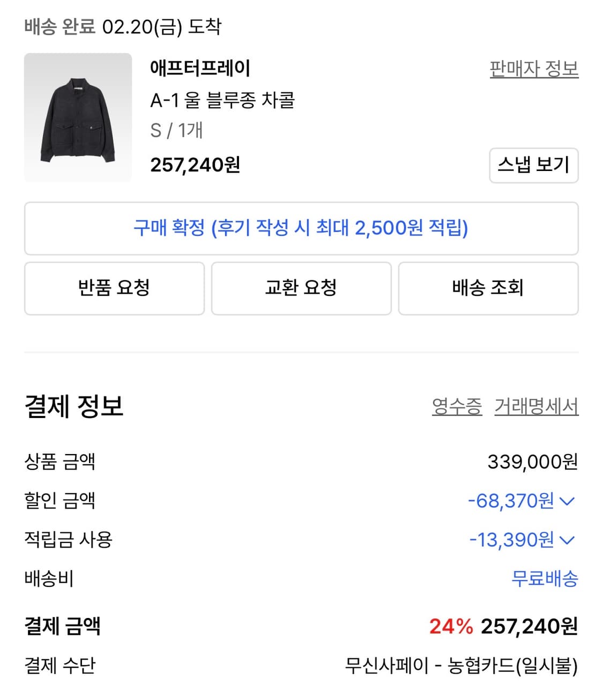This screenshot has height=700, width=603.
Task: Tap the 무신사페이 - 농협카드 payment method
Action: coord(461,666)
